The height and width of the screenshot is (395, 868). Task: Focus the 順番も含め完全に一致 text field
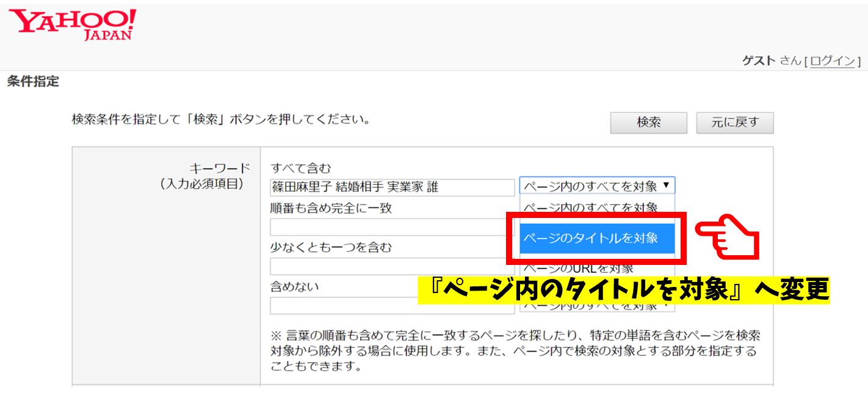pyautogui.click(x=392, y=227)
